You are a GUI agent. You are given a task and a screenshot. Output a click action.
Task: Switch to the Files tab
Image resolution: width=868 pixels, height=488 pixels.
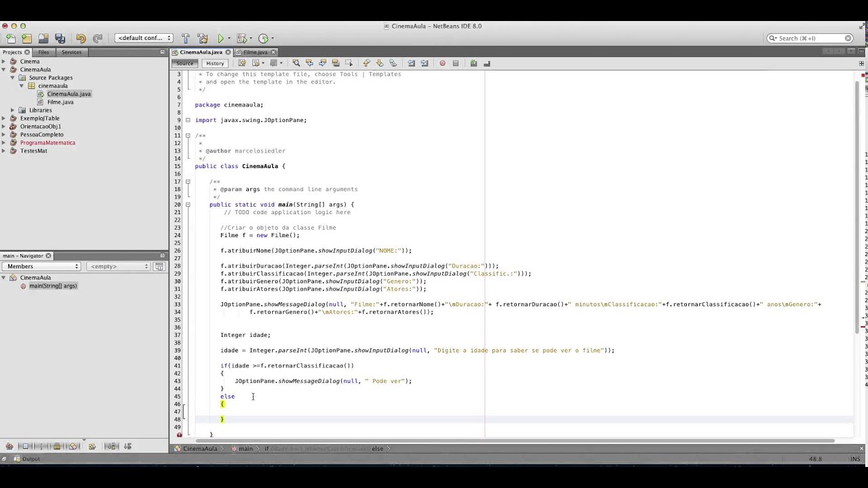[x=43, y=52]
